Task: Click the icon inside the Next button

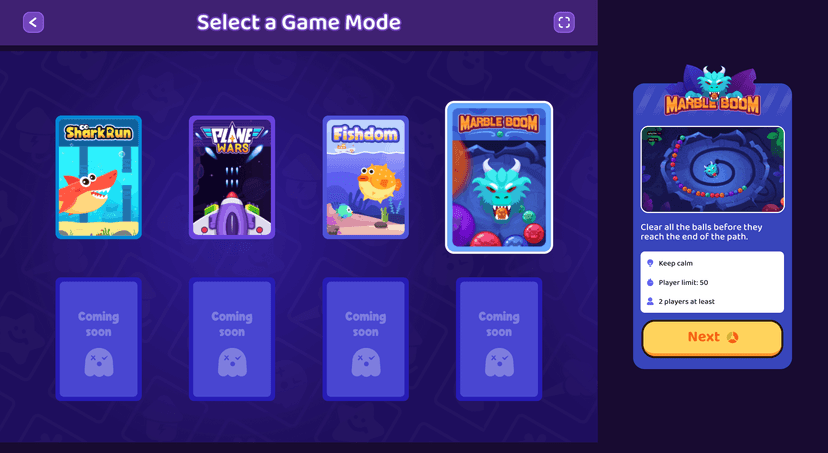Action: 732,337
